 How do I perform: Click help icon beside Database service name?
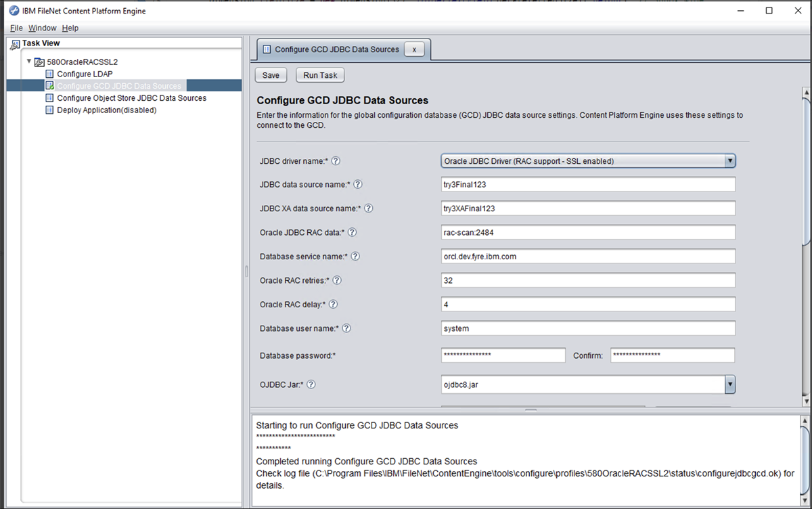pos(355,257)
